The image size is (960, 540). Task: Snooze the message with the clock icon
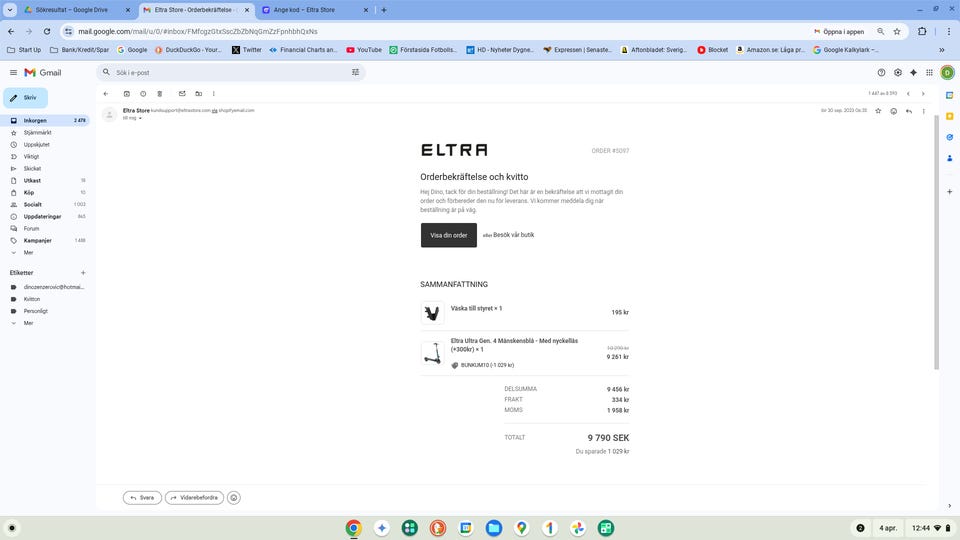(143, 94)
